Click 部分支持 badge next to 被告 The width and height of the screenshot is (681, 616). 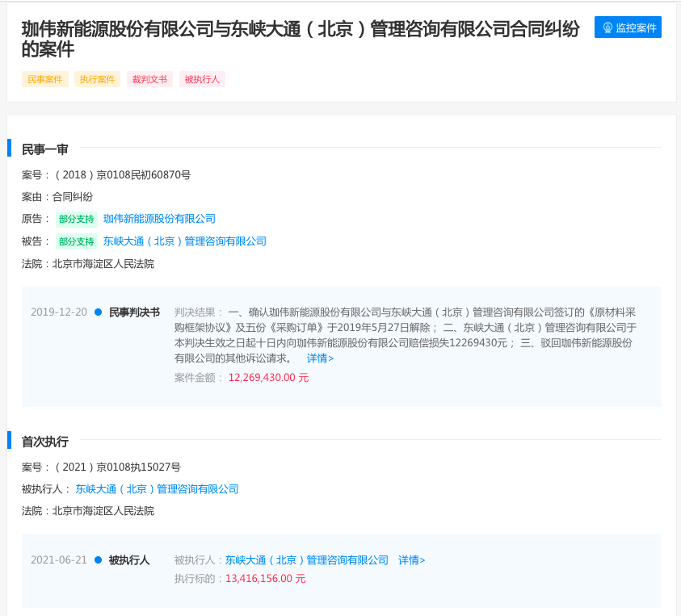[x=77, y=241]
